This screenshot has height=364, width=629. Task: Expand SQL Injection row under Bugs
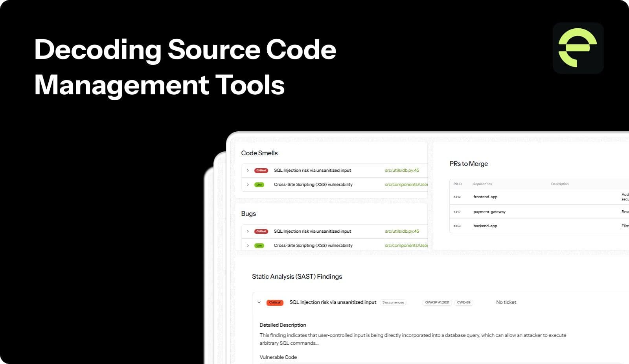(248, 232)
